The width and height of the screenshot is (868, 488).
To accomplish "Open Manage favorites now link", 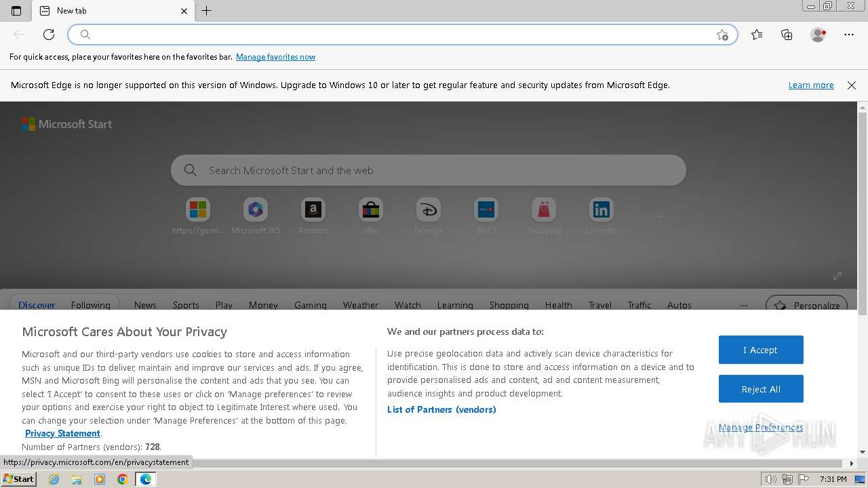I will click(275, 57).
